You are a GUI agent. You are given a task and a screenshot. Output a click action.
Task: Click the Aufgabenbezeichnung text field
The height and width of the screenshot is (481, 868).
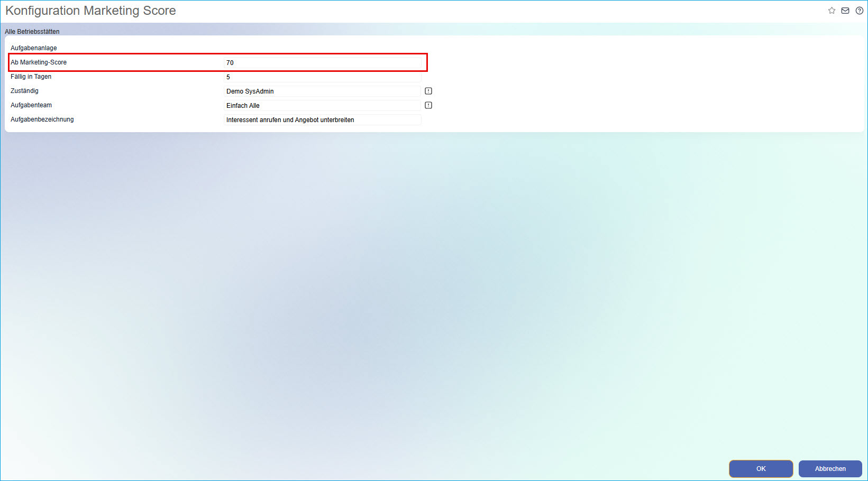pyautogui.click(x=323, y=119)
